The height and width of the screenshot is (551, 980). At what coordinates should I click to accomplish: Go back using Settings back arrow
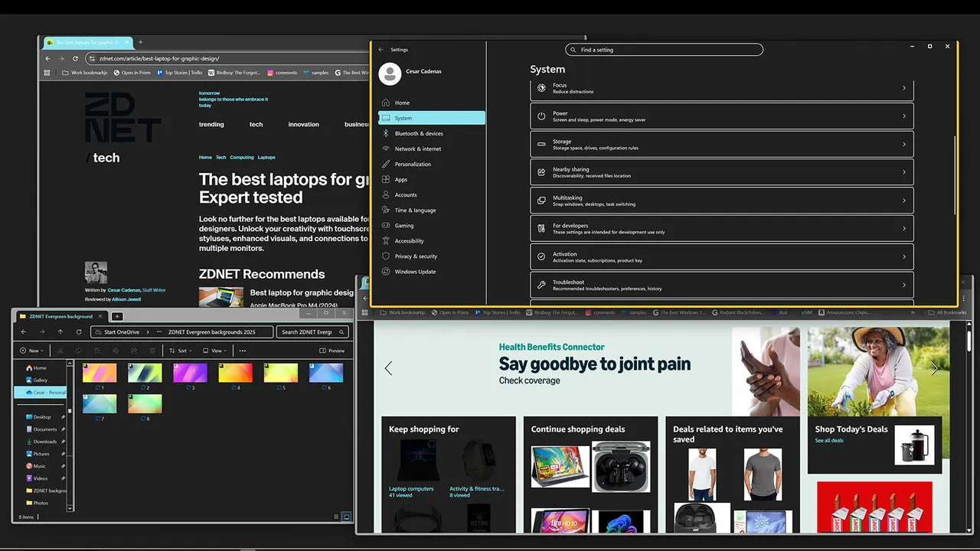pos(381,50)
